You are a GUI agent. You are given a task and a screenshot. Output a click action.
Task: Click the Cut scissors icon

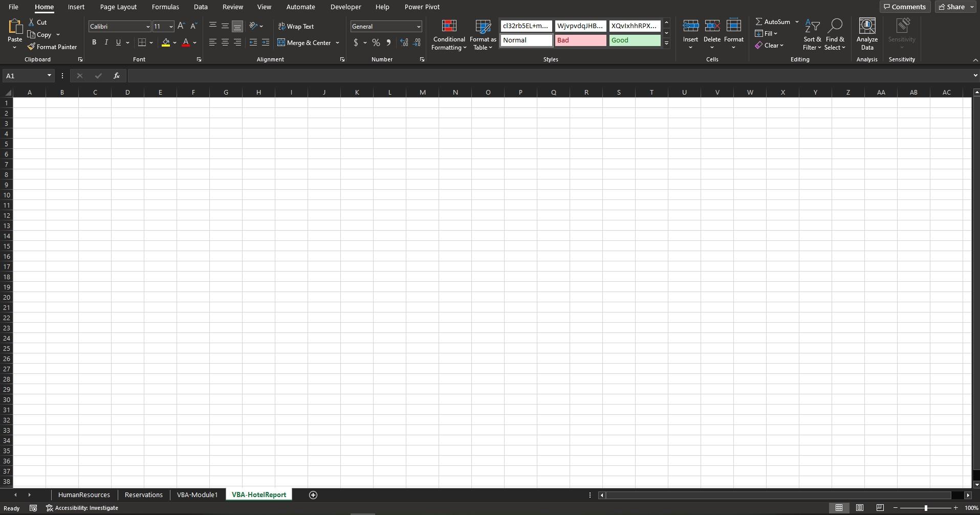pos(31,23)
